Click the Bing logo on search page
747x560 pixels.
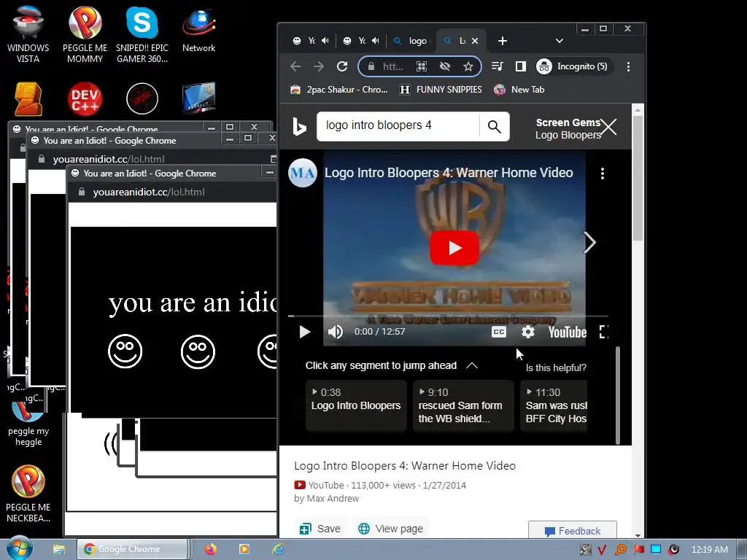[x=299, y=127]
